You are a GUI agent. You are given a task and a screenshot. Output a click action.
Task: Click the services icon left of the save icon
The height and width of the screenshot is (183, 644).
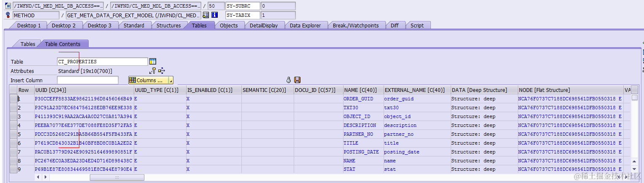289,80
